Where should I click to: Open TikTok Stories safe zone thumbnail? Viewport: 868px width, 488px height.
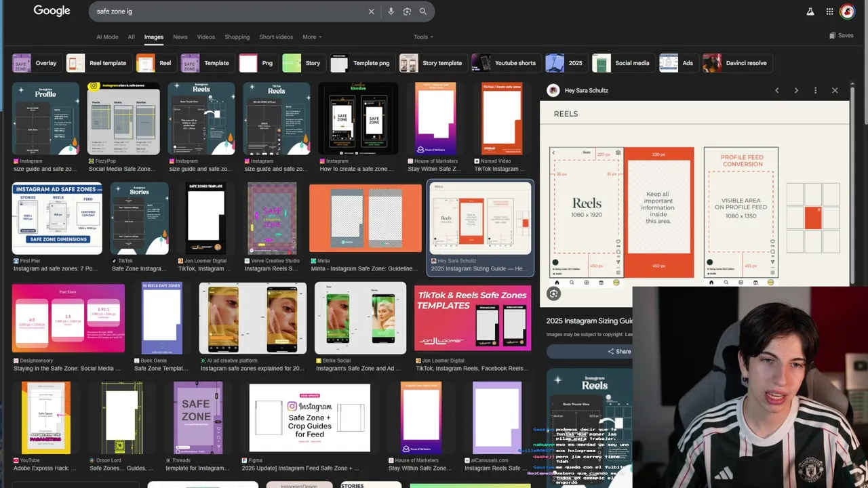pos(140,218)
